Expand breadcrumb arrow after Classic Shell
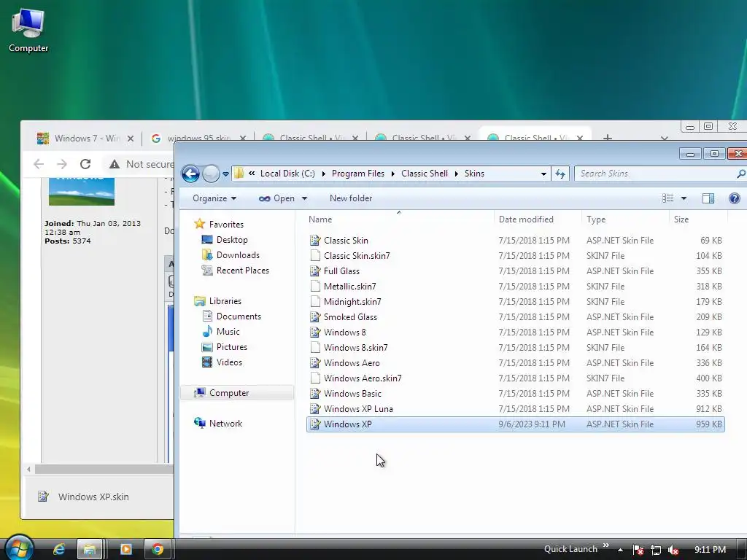 click(x=457, y=174)
